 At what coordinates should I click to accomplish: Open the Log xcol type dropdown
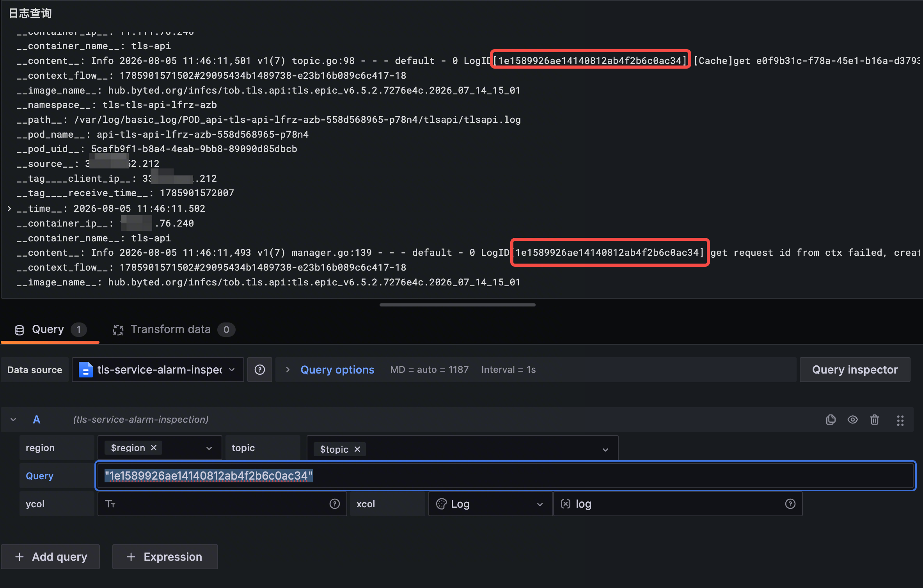[491, 504]
